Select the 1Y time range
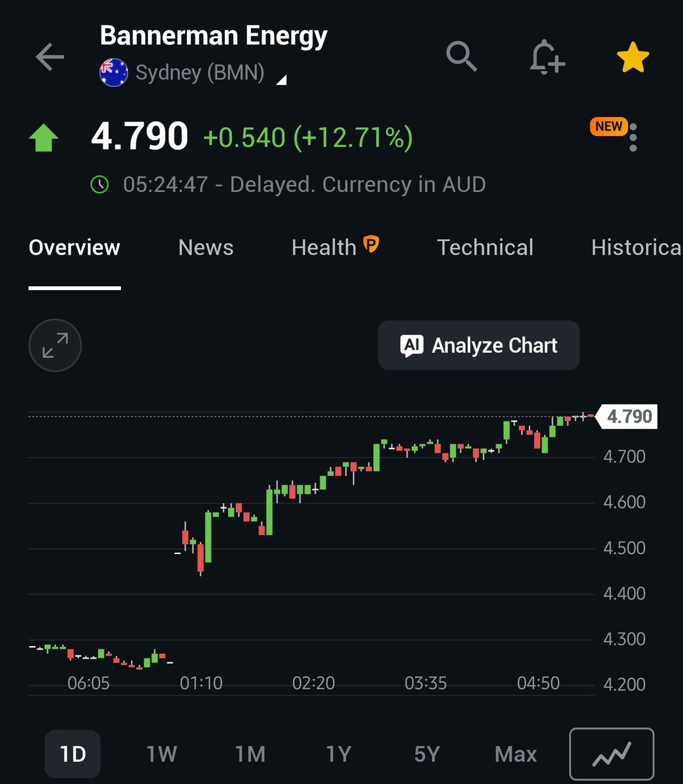 [339, 754]
